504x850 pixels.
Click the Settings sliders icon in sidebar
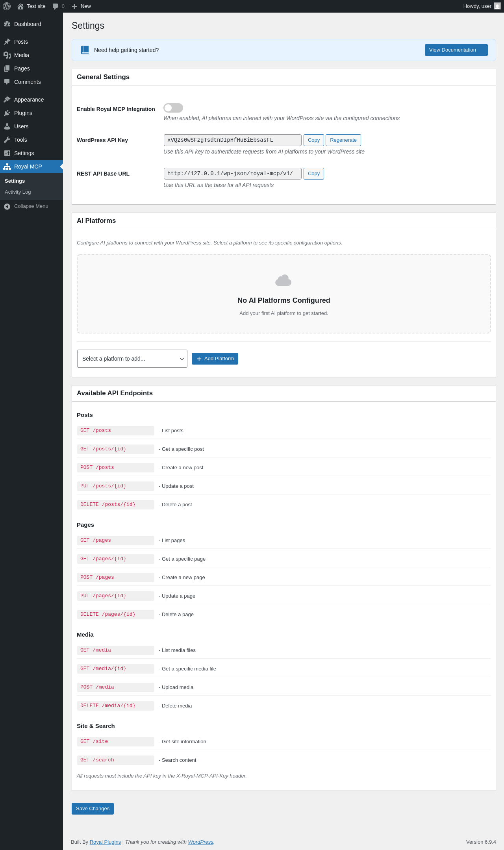(7, 153)
